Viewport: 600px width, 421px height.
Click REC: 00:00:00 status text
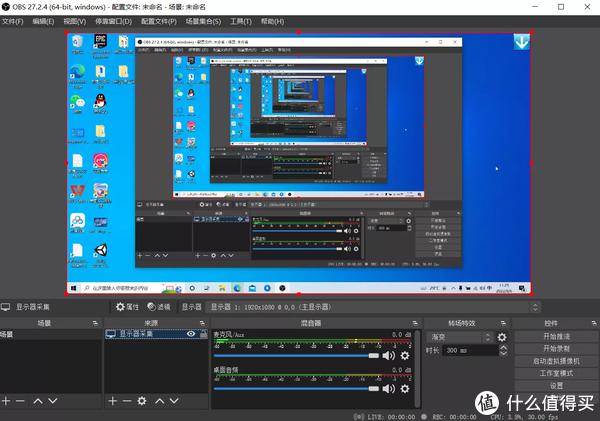454,417
